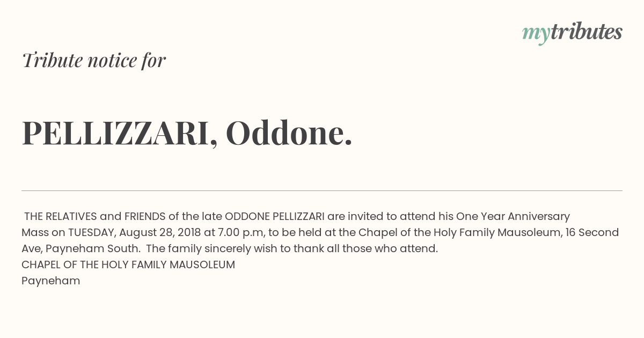Click the horizontal divider line
The height and width of the screenshot is (338, 644).
point(322,190)
